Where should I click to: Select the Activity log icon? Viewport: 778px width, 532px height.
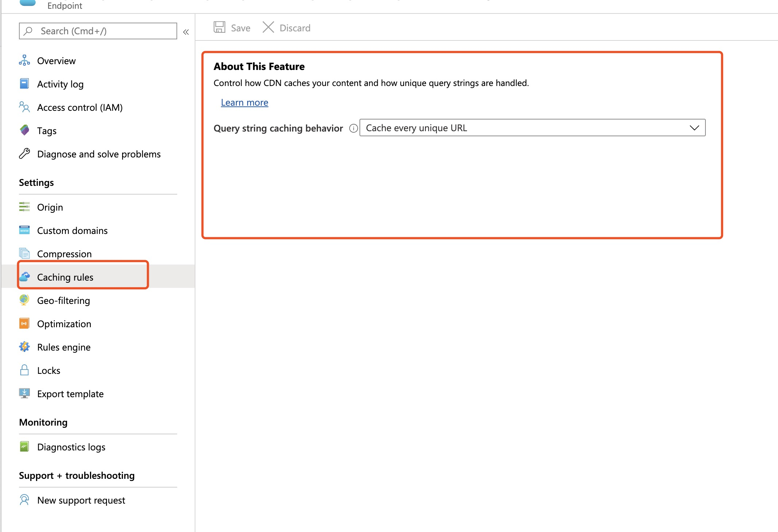point(24,83)
